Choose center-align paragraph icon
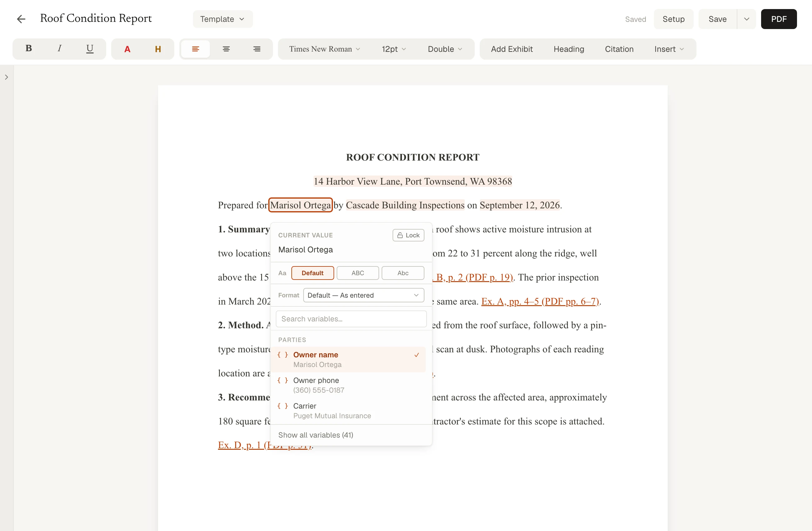Screen dimensions: 812x531 click(226, 49)
